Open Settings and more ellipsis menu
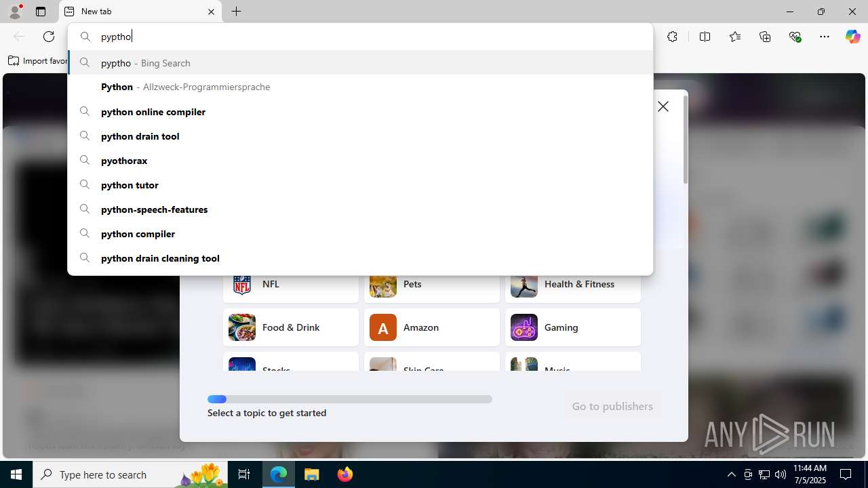 click(825, 37)
